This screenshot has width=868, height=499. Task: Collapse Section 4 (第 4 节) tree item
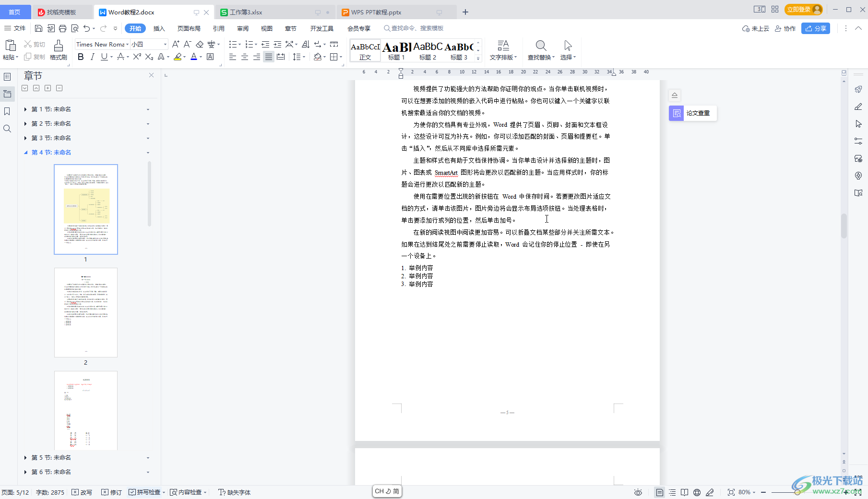pyautogui.click(x=25, y=153)
